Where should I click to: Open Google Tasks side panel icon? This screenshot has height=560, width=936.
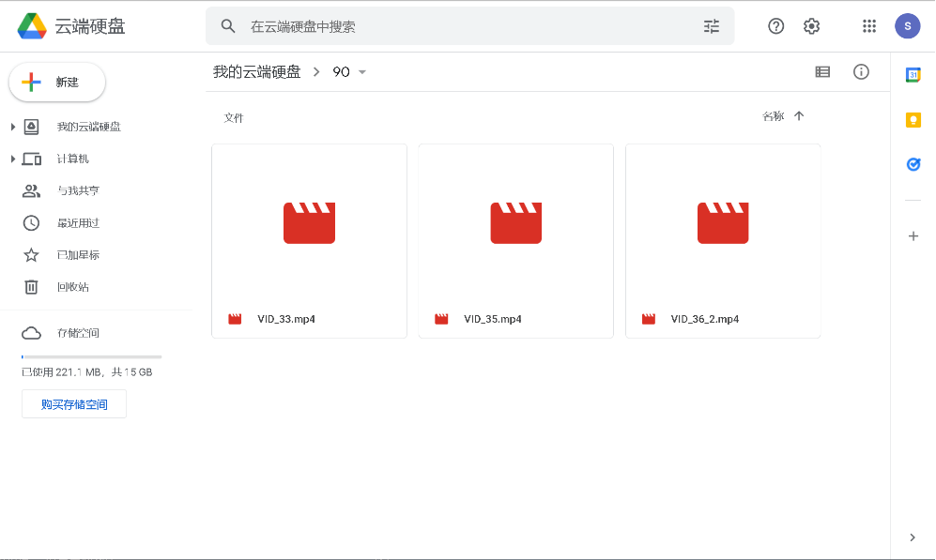pyautogui.click(x=913, y=164)
